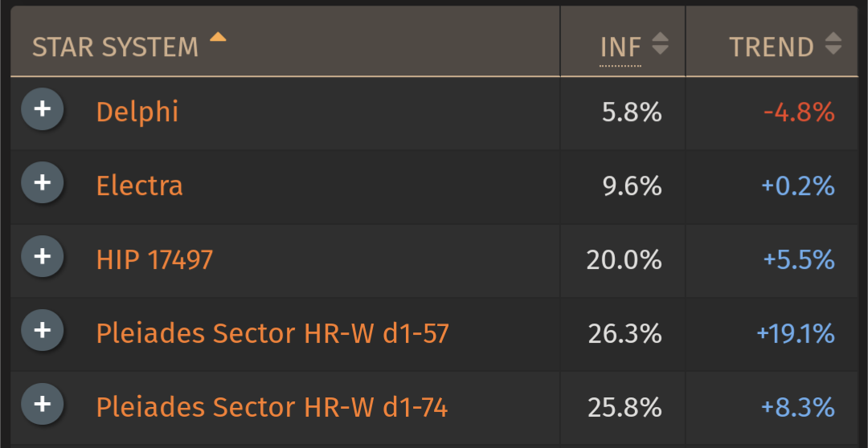This screenshot has width=868, height=448.
Task: Select the 20.0% influence cell
Action: point(623,260)
